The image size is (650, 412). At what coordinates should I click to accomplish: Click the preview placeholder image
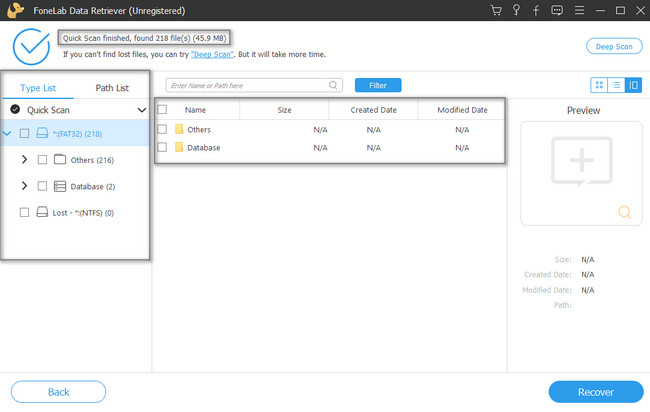coord(582,161)
